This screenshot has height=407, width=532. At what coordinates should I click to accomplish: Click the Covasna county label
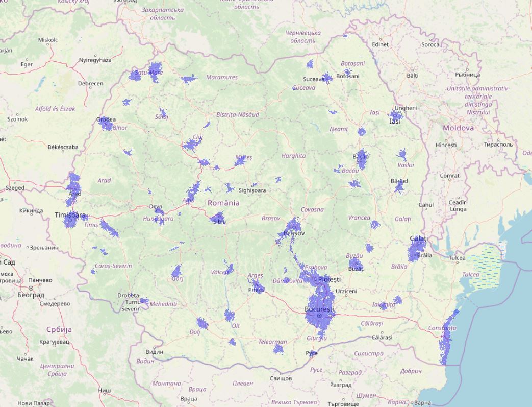(312, 209)
